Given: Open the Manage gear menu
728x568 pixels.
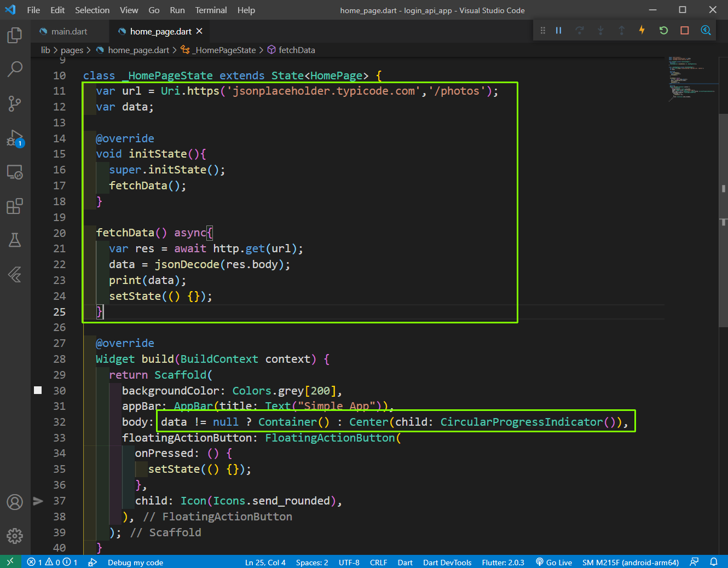Looking at the screenshot, I should pos(15,536).
